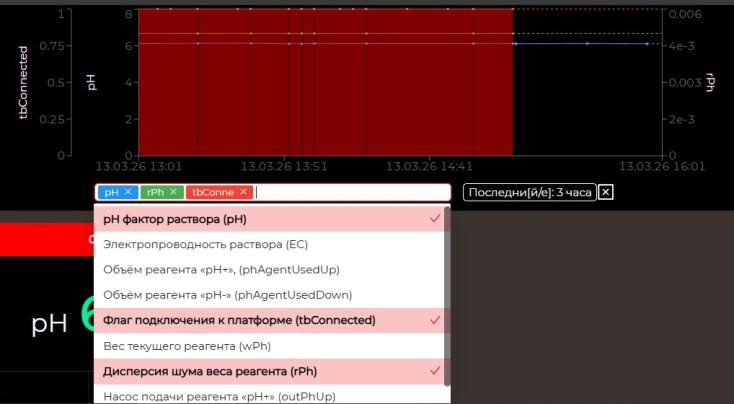Remove the rPh tag from selection
Viewport: 734px width, 404px height.
tap(173, 192)
